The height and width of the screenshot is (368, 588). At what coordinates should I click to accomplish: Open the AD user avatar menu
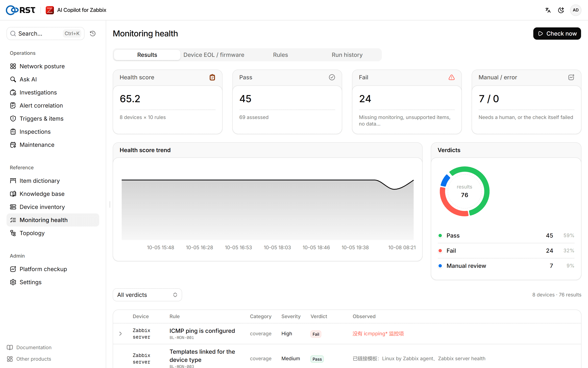pos(576,10)
